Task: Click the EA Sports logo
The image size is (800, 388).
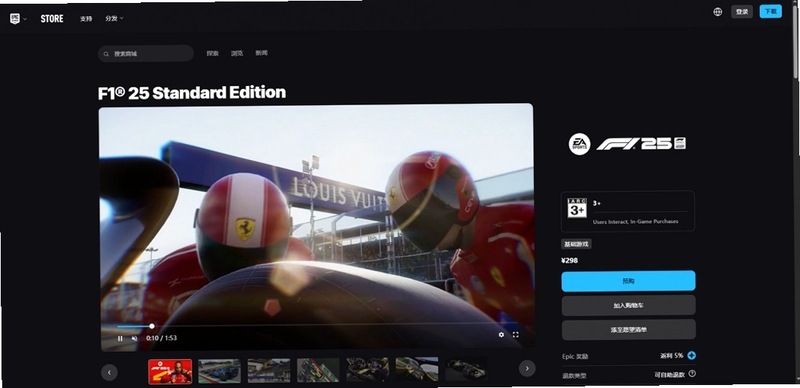Action: pos(580,144)
